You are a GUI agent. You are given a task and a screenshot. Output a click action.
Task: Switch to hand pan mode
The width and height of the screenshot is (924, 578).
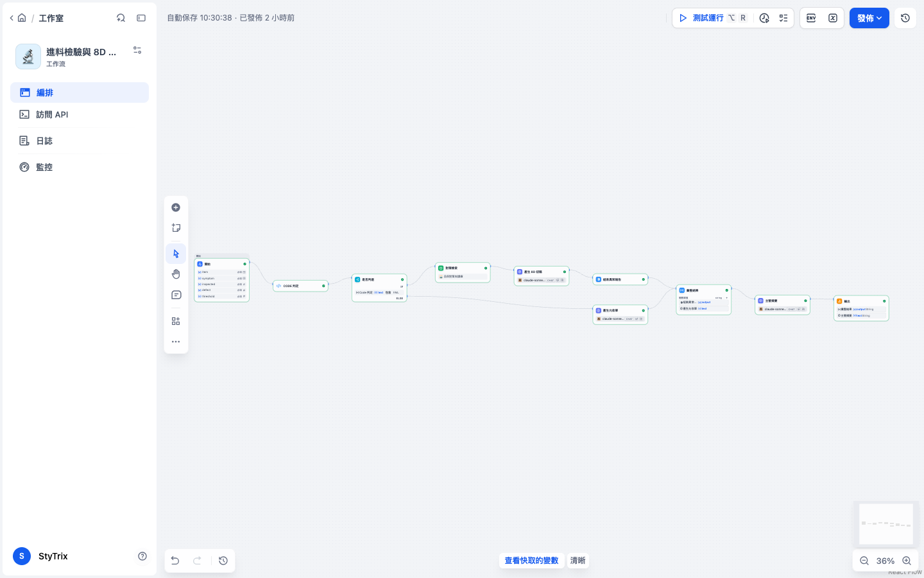176,274
